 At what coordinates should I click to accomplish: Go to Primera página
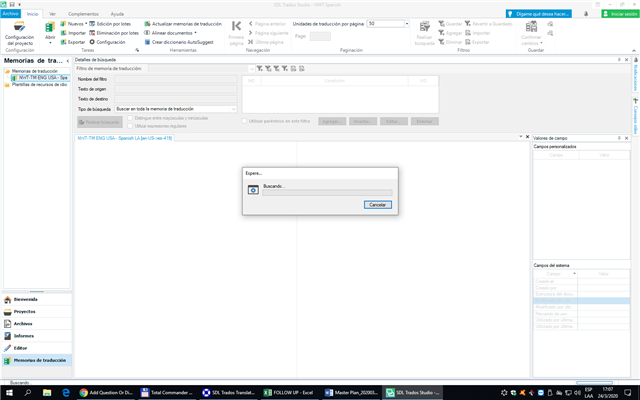click(x=236, y=33)
